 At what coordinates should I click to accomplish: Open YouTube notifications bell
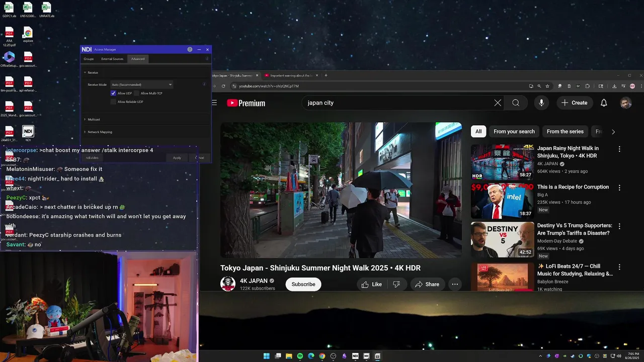click(x=604, y=103)
